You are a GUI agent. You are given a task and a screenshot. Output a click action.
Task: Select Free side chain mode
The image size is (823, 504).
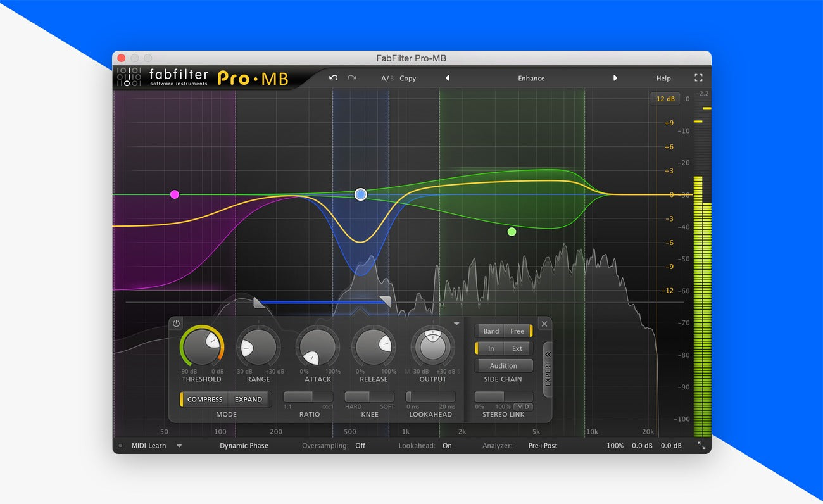click(x=517, y=331)
